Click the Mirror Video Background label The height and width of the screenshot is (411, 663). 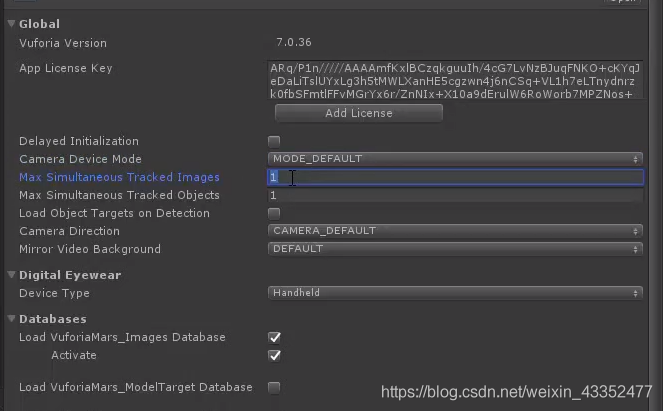[x=90, y=249]
